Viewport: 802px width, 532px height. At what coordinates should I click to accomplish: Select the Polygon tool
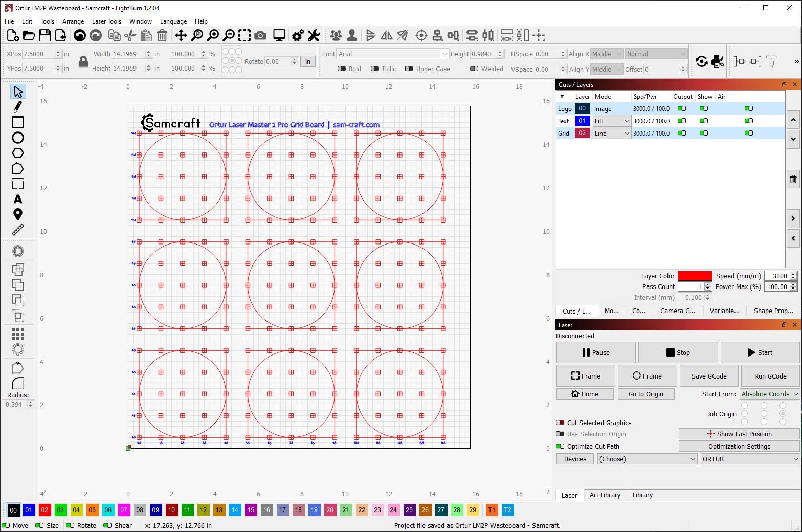pos(18,153)
